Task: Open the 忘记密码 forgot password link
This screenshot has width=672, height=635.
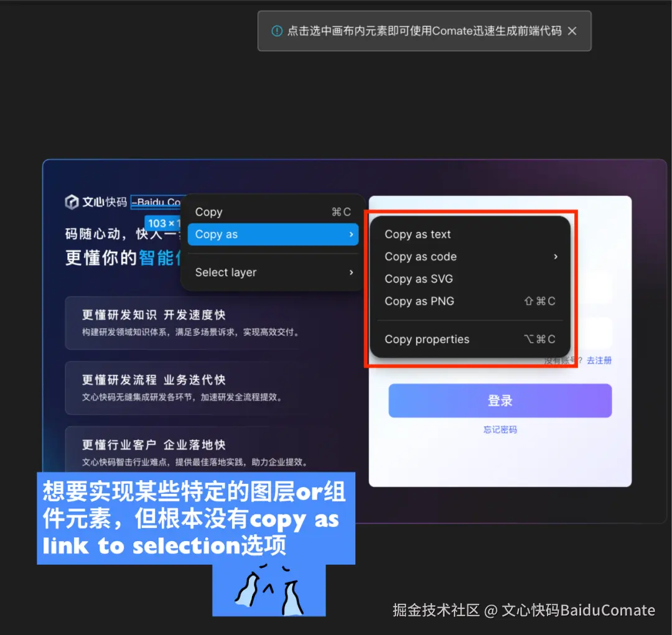Action: tap(500, 429)
